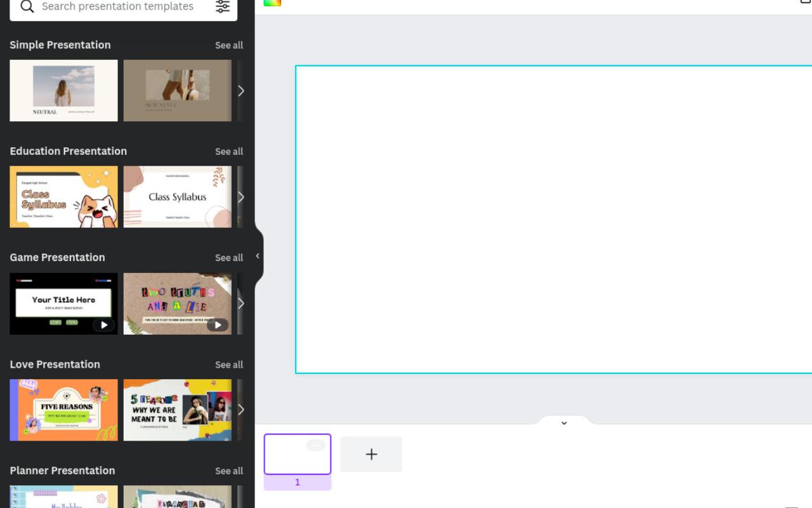
Task: Click the Simple Presentation heading
Action: click(x=60, y=45)
